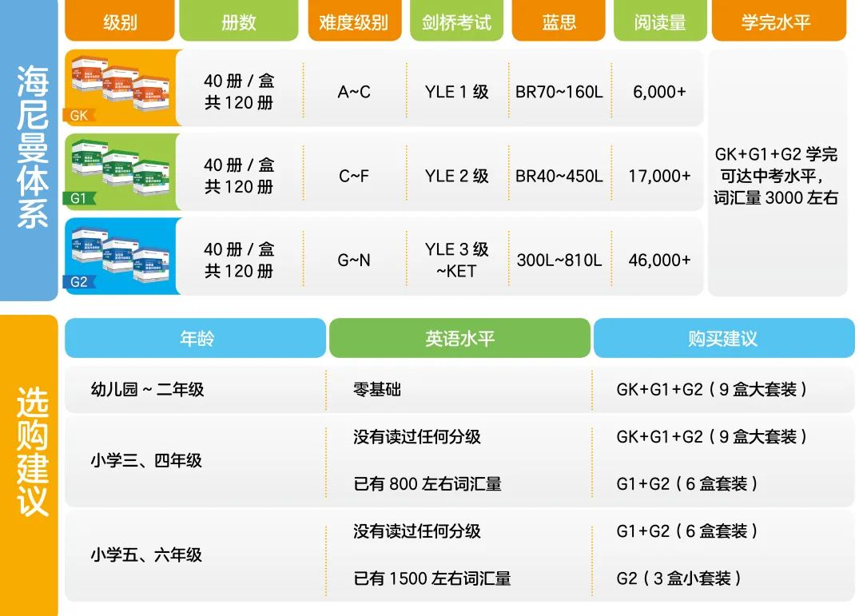The width and height of the screenshot is (863, 616).
Task: Click the 零基础 English level
Action: click(x=377, y=390)
